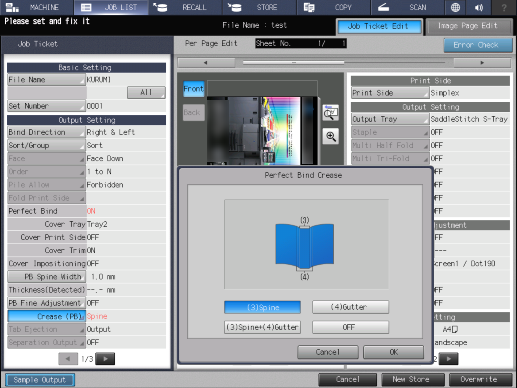Image resolution: width=517 pixels, height=388 pixels.
Task: Go to next Job Ticket settings page
Action: pyautogui.click(x=105, y=359)
